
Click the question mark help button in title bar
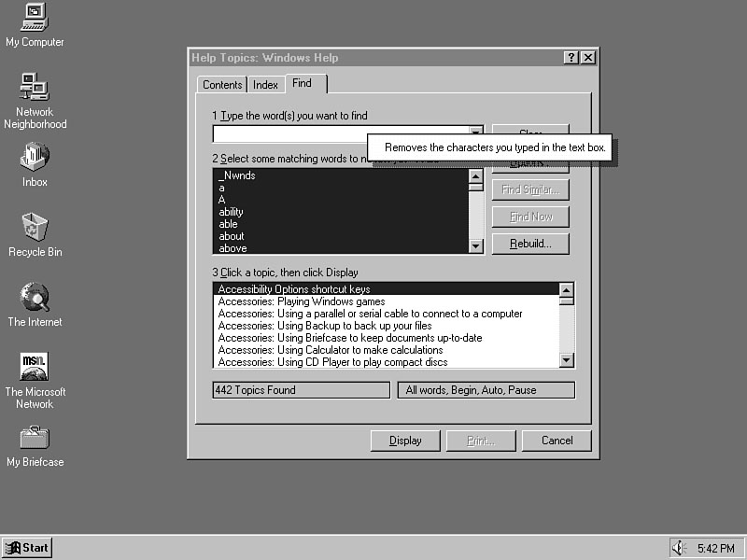pyautogui.click(x=571, y=58)
